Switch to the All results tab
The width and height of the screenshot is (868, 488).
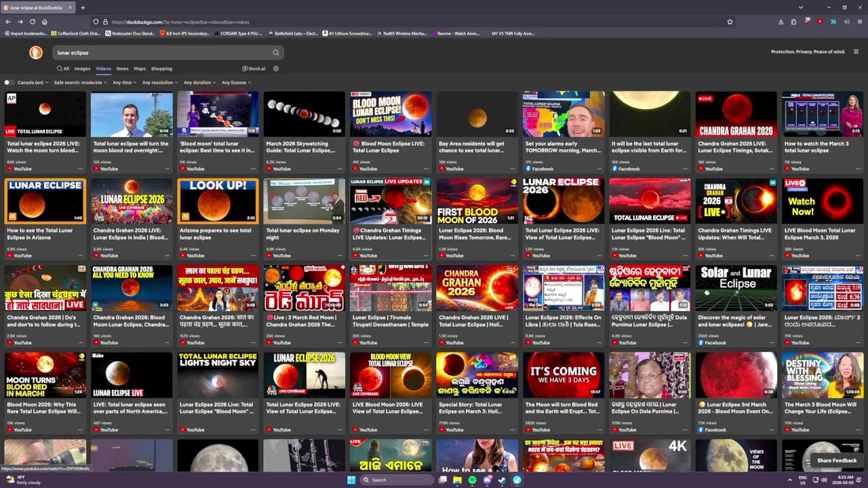[x=63, y=68]
